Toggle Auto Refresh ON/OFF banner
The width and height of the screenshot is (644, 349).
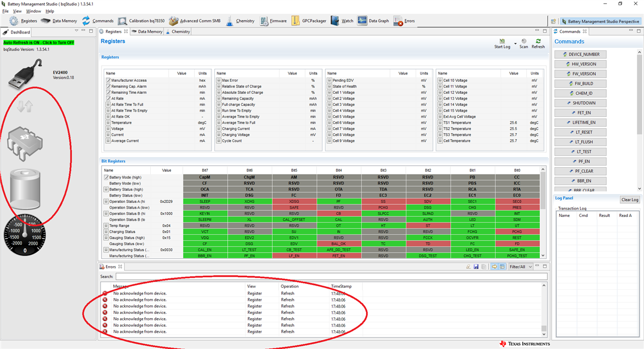click(x=39, y=42)
